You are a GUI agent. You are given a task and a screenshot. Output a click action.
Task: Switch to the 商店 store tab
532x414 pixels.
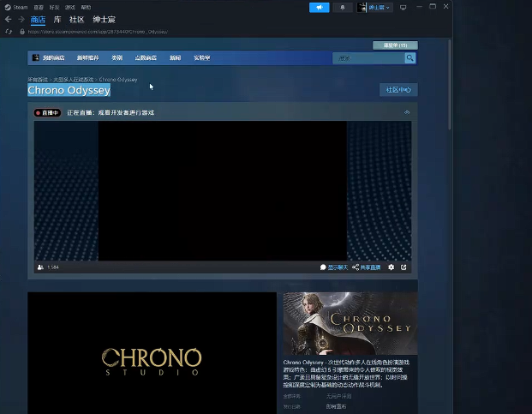point(38,20)
